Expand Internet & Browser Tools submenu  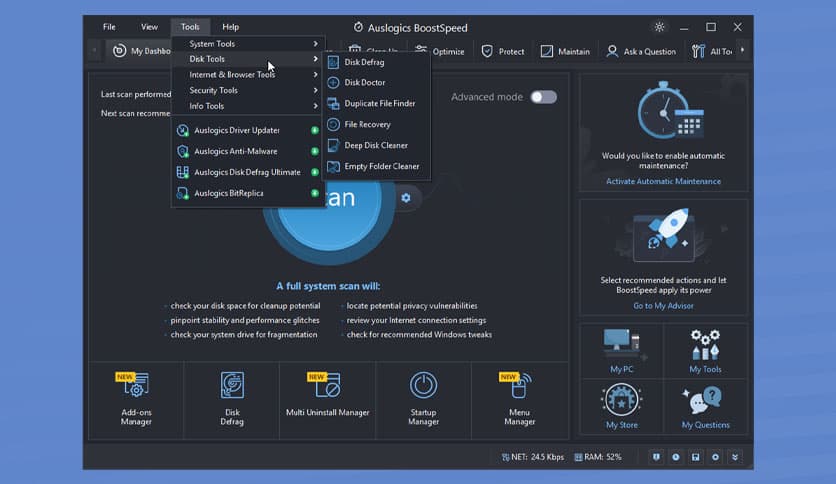tap(248, 75)
